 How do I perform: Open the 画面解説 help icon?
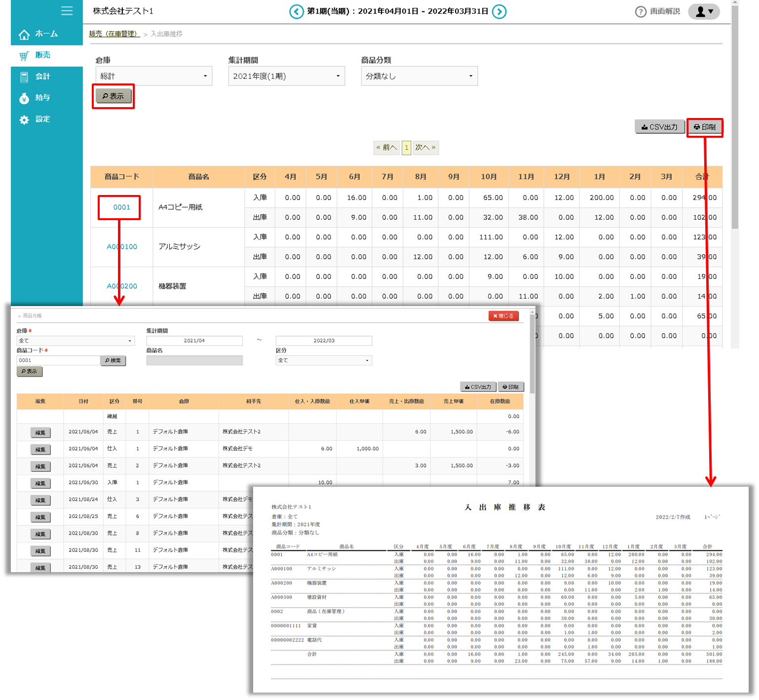click(x=640, y=12)
